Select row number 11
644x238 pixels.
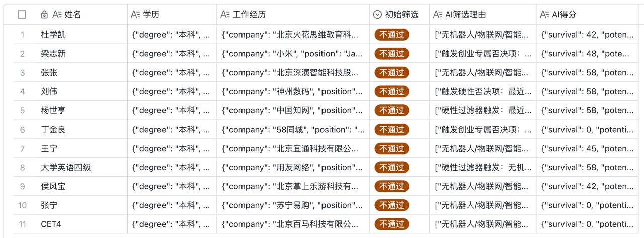(22, 224)
